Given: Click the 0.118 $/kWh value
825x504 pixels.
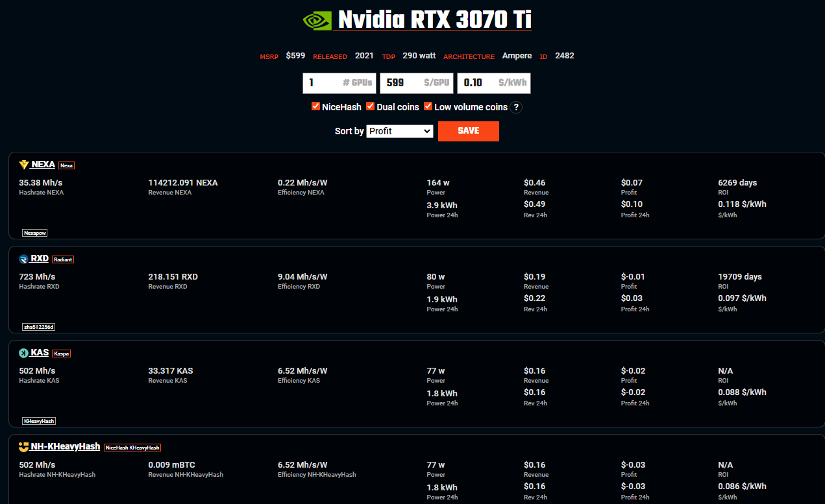Looking at the screenshot, I should pyautogui.click(x=742, y=204).
